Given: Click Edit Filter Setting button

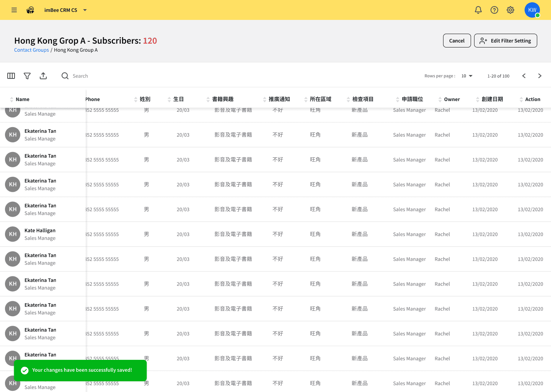Looking at the screenshot, I should coord(505,41).
